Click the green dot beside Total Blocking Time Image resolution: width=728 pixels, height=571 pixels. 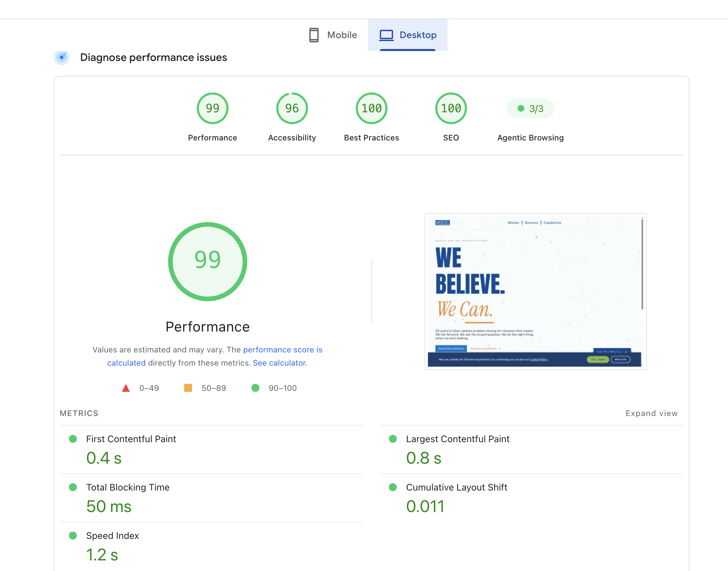coord(73,487)
